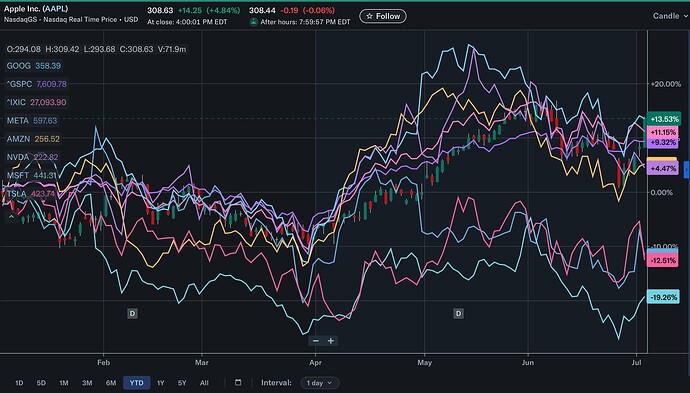Click the META 597.63 legend entry

tap(32, 121)
